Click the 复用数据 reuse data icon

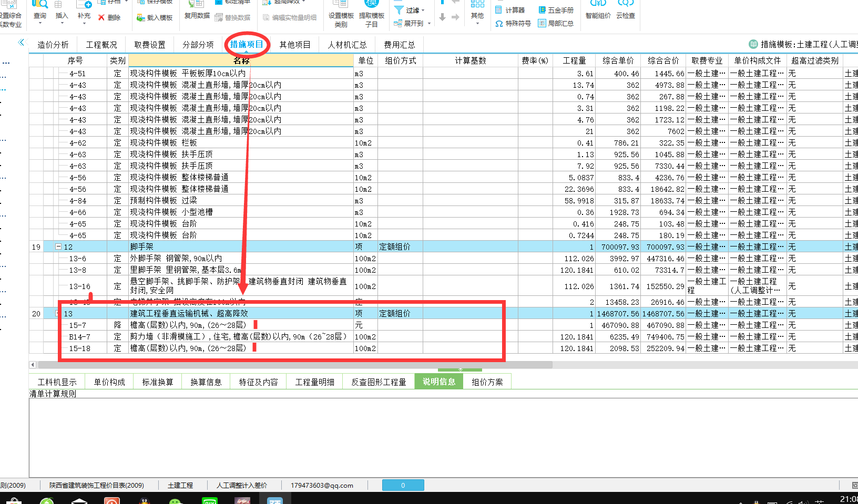click(197, 4)
